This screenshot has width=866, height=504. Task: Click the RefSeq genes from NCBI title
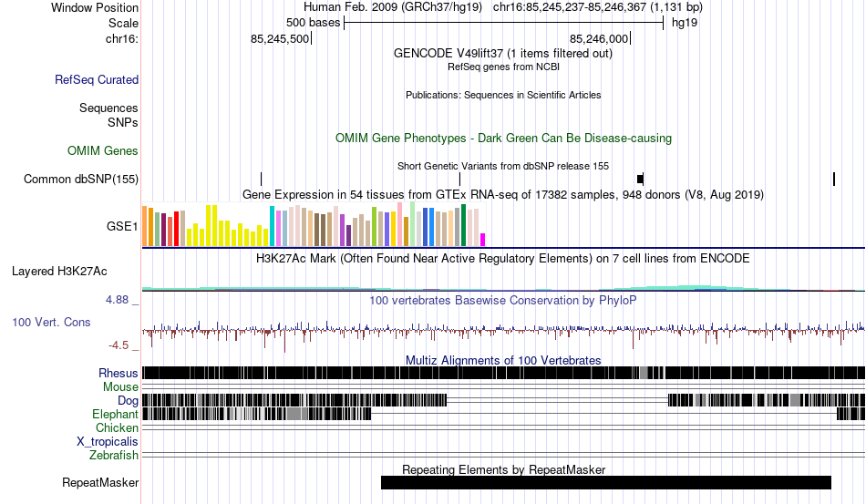pyautogui.click(x=503, y=67)
